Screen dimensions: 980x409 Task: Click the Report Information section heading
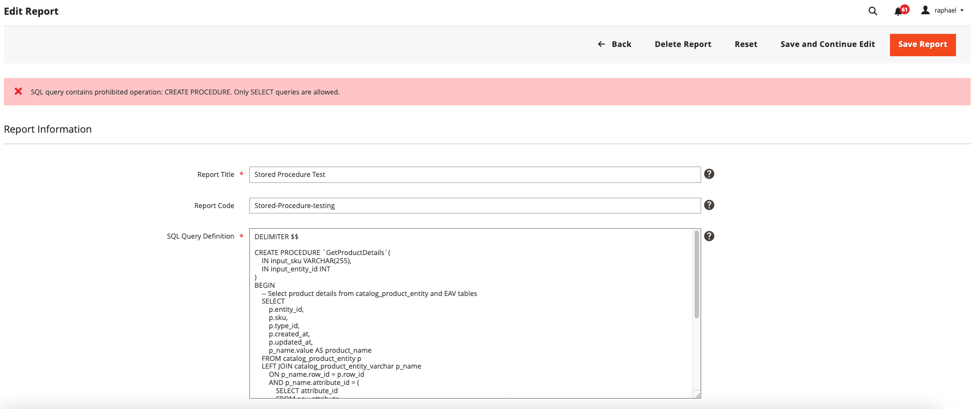[x=48, y=129]
